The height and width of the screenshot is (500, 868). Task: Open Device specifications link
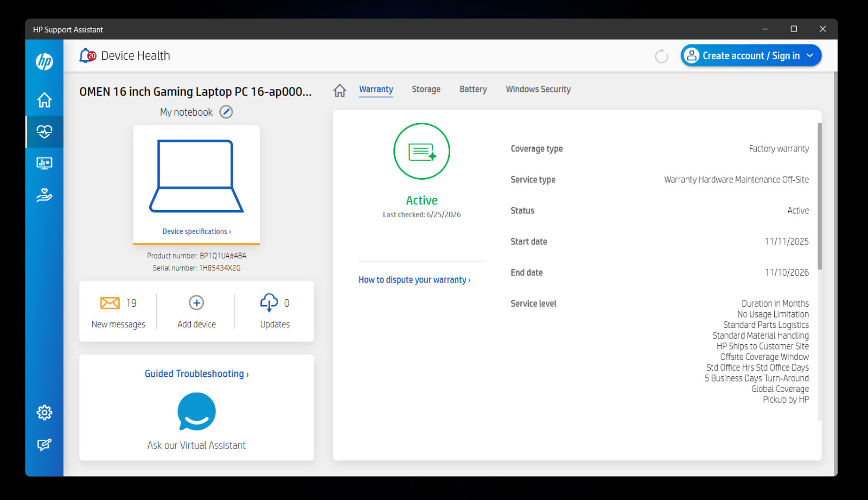pos(196,231)
